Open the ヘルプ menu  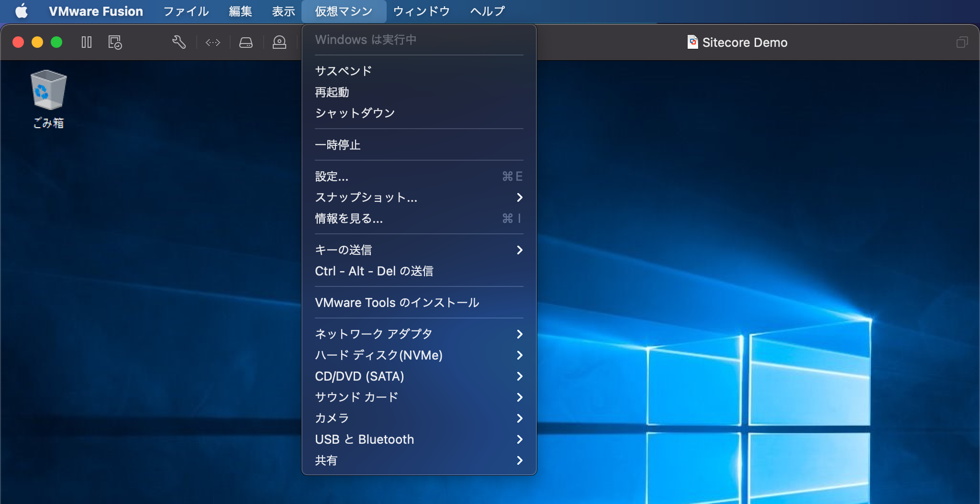click(x=488, y=11)
